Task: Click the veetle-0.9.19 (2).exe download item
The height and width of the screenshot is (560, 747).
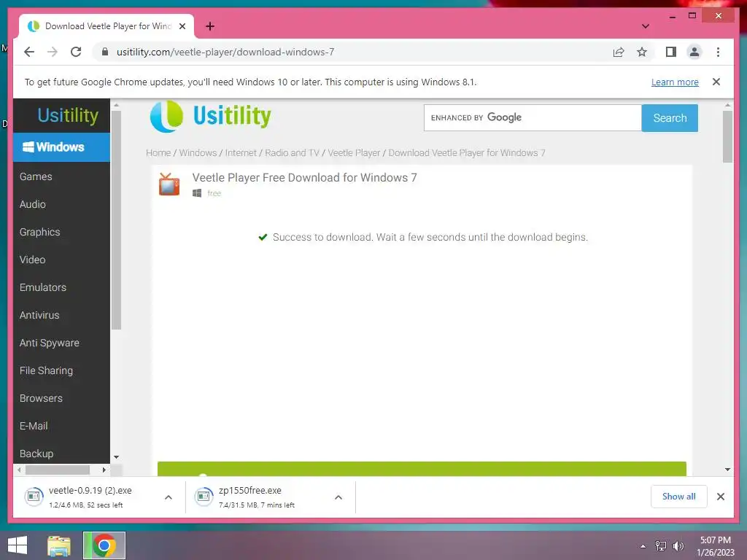Action: (90, 497)
